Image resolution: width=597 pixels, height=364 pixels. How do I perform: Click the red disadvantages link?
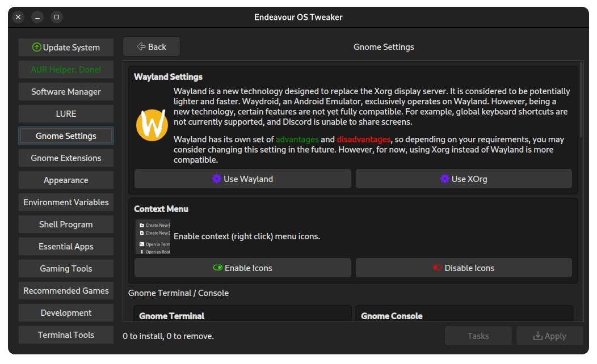coord(364,139)
